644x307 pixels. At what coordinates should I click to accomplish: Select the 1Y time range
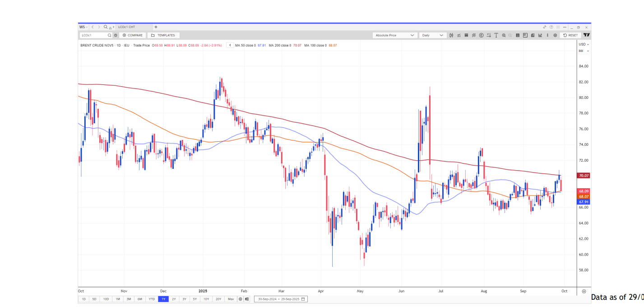[x=163, y=299]
